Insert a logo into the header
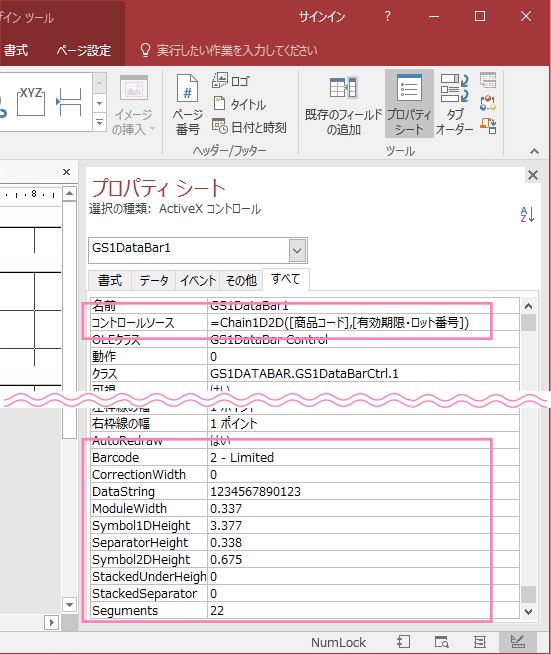Viewport: 551px width, 654px height. (231, 80)
